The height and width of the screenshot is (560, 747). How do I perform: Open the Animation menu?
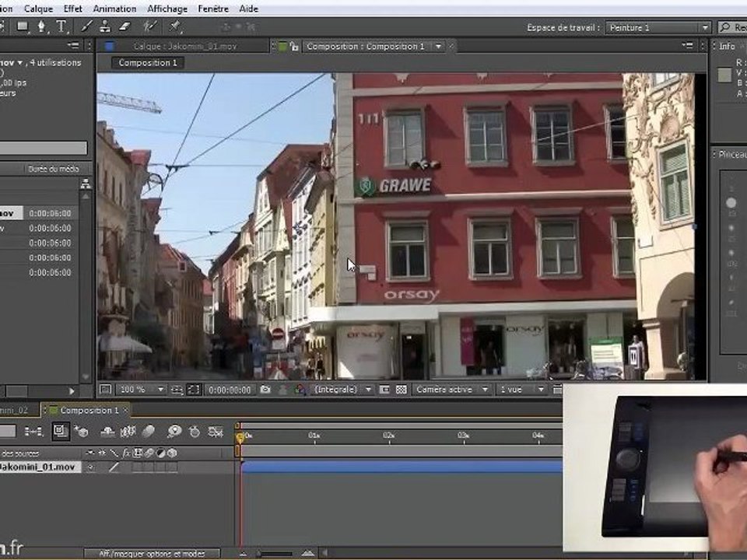pos(114,9)
